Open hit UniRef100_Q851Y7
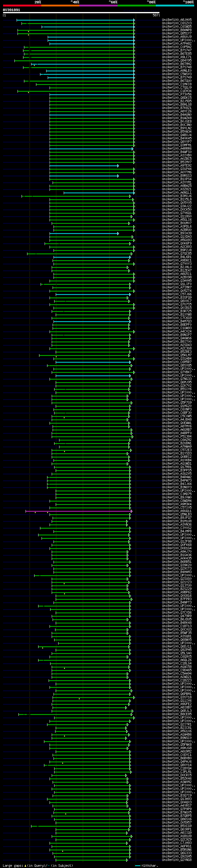The image size is (197, 868). [x=177, y=33]
